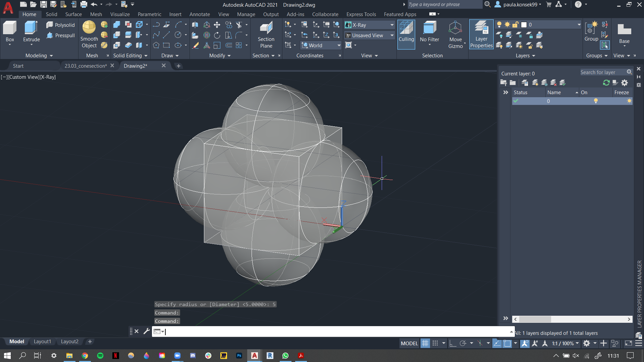Switch to the Solid ribbon tab

pyautogui.click(x=51, y=14)
